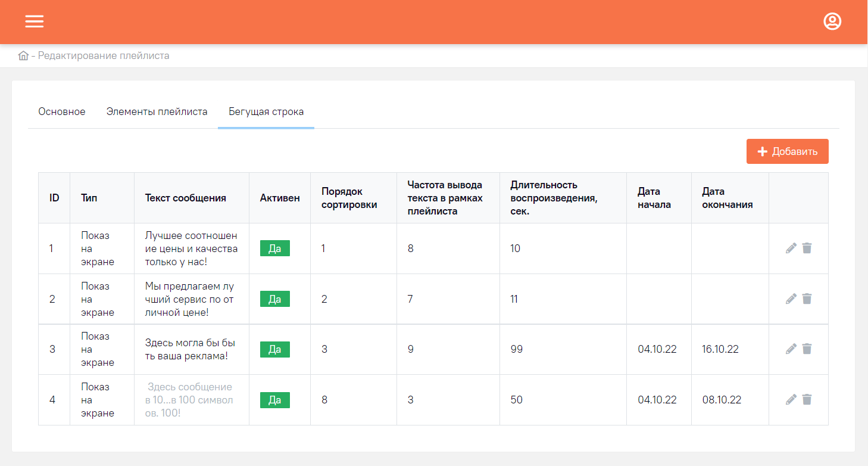Image resolution: width=868 pixels, height=466 pixels.
Task: Click duration value 11 in row 2
Action: 514,299
